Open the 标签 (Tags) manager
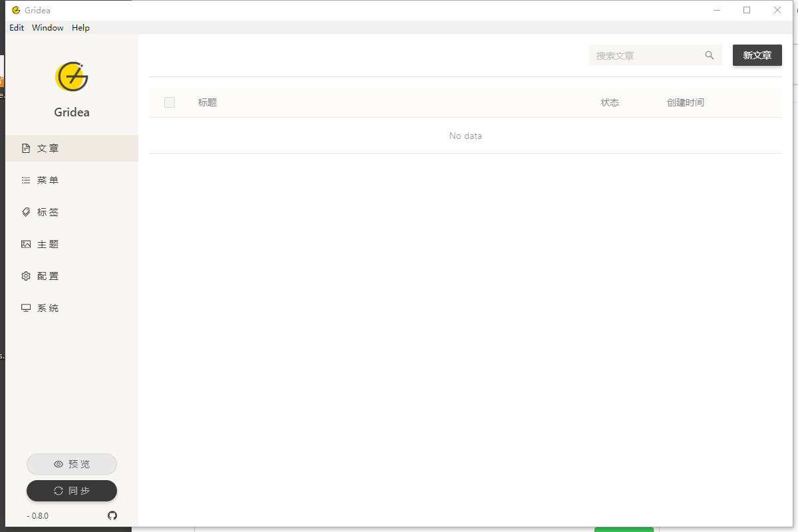 point(48,211)
